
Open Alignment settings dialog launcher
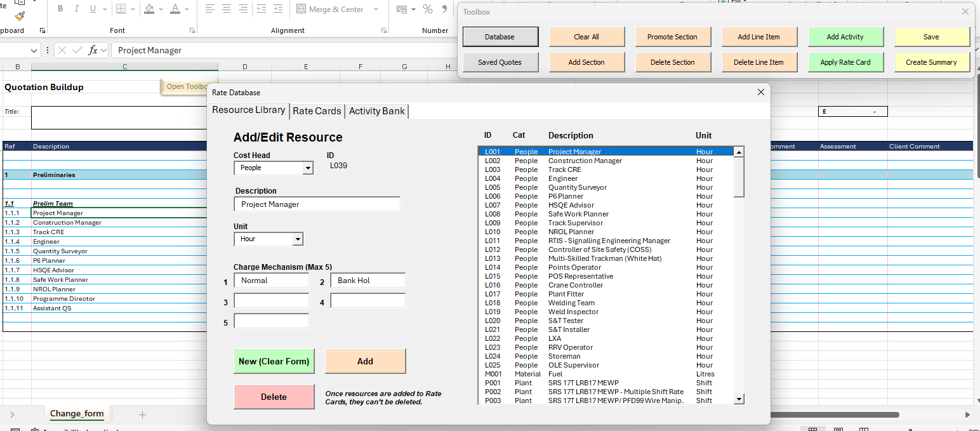[384, 30]
